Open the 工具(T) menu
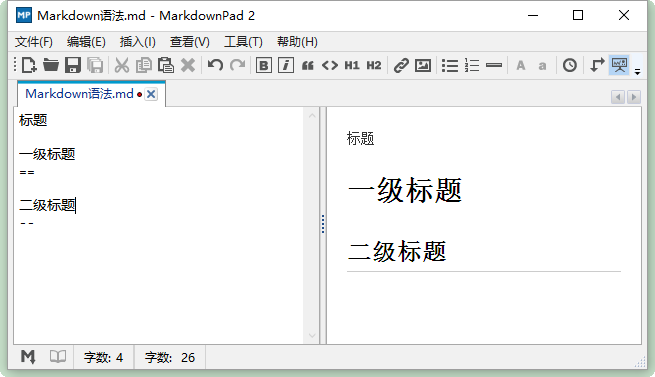Screen dimensions: 655x377 tap(243, 42)
